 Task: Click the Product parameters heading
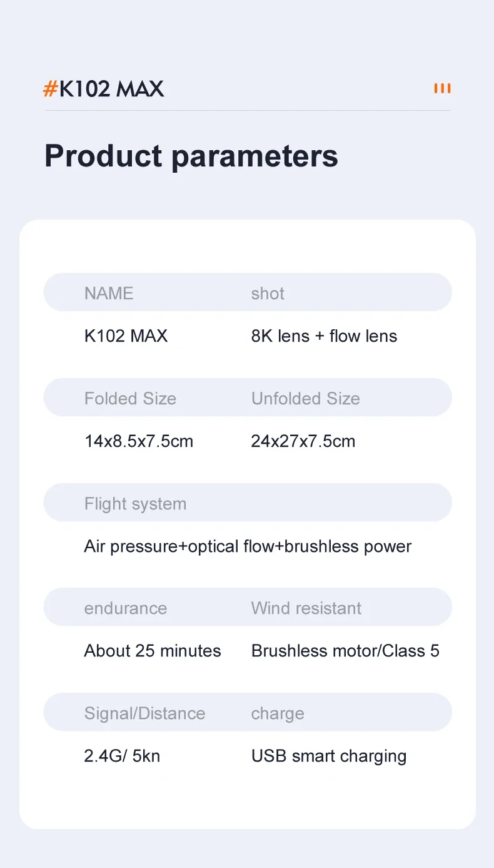click(191, 156)
